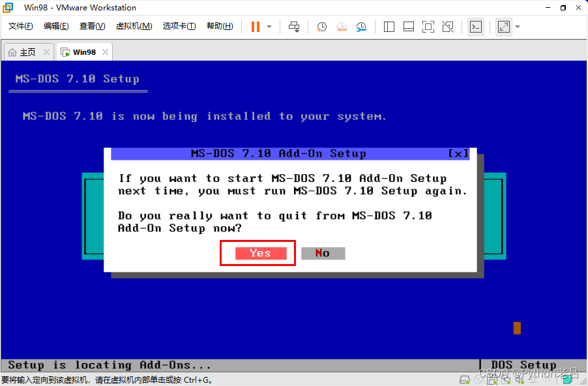Open the 虚拟机(M) menu
Image resolution: width=588 pixels, height=386 pixels.
pos(134,26)
